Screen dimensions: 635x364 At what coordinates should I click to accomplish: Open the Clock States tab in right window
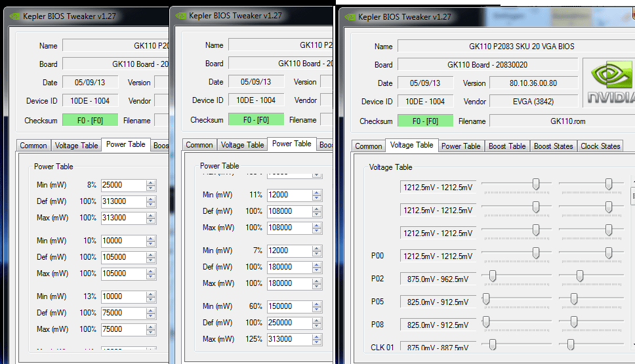click(600, 146)
